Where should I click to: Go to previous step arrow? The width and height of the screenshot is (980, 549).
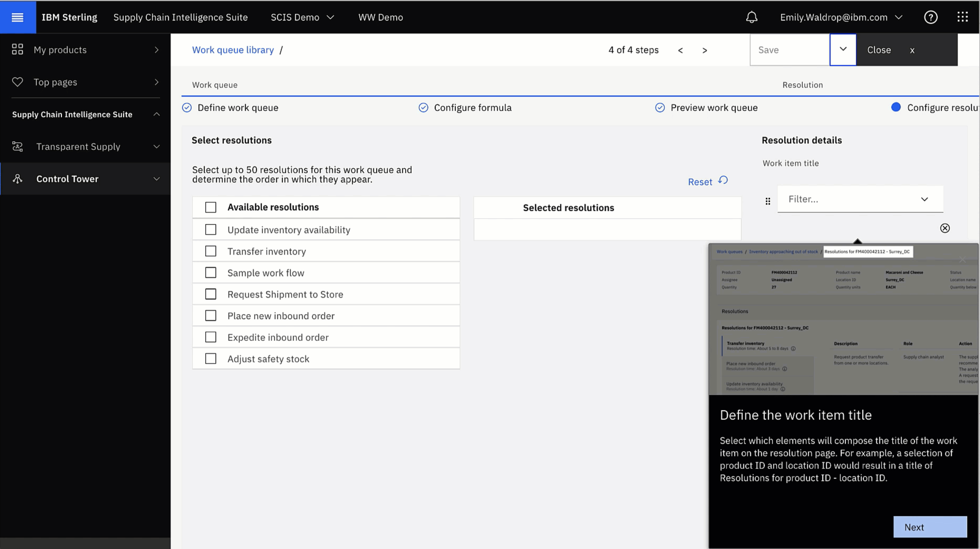click(x=680, y=50)
